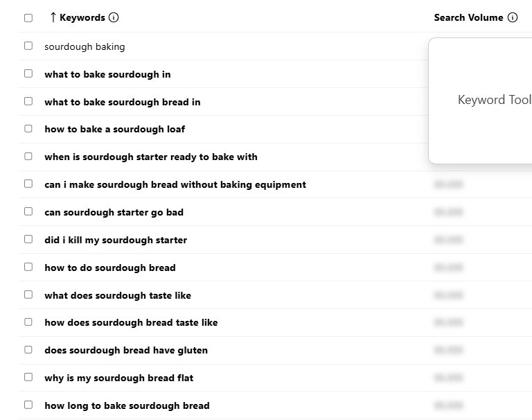Click the Keyword Tool popup card text
This screenshot has height=420, width=532.
click(x=494, y=100)
